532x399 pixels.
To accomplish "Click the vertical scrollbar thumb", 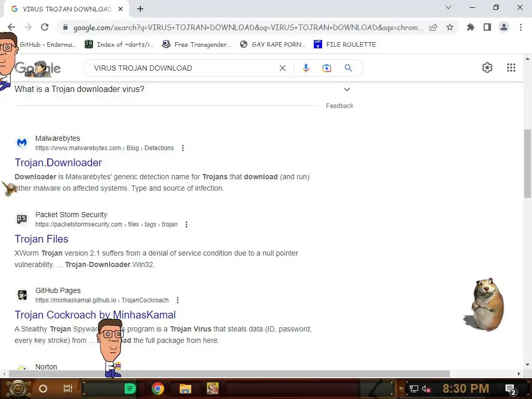I will 527,164.
